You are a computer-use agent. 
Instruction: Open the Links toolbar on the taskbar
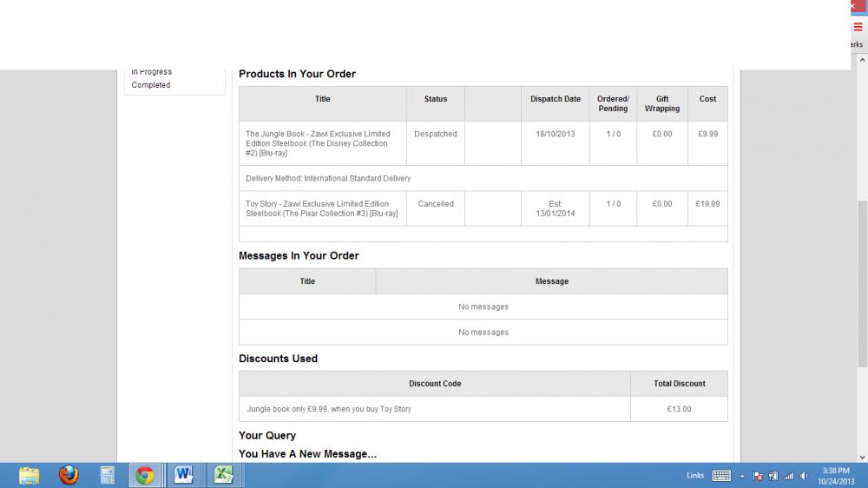(695, 475)
